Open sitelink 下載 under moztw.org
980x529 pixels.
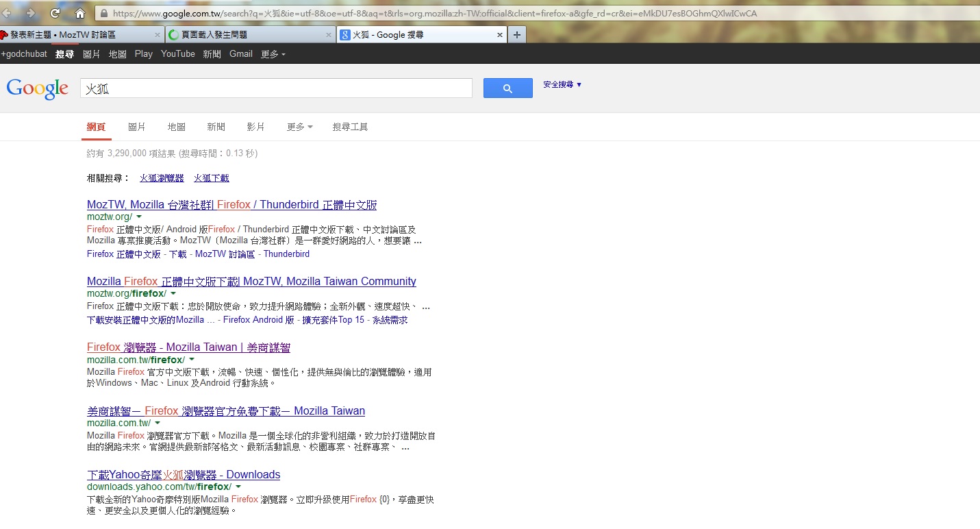tap(178, 254)
